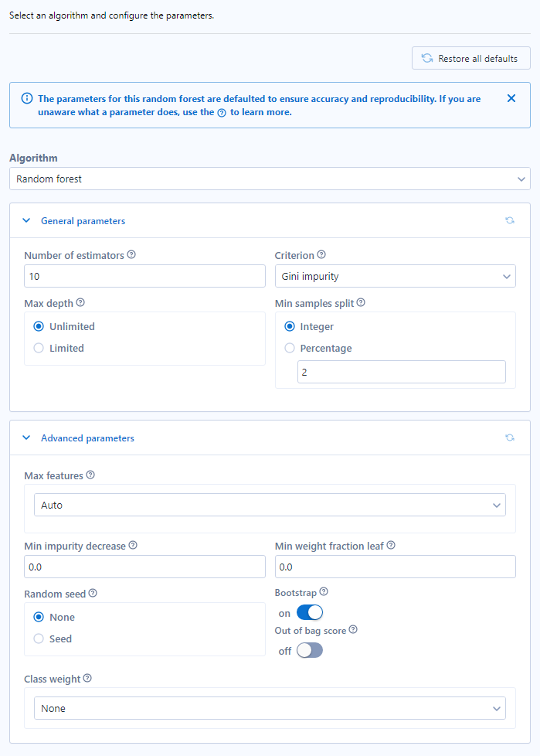Click the Number of estimators field
Image resolution: width=540 pixels, height=756 pixels.
144,276
